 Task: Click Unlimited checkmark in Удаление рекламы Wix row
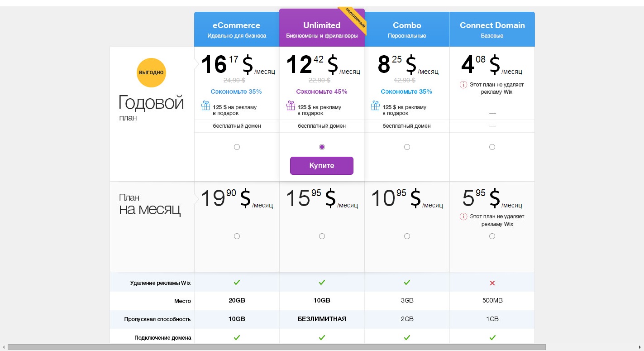pos(322,282)
